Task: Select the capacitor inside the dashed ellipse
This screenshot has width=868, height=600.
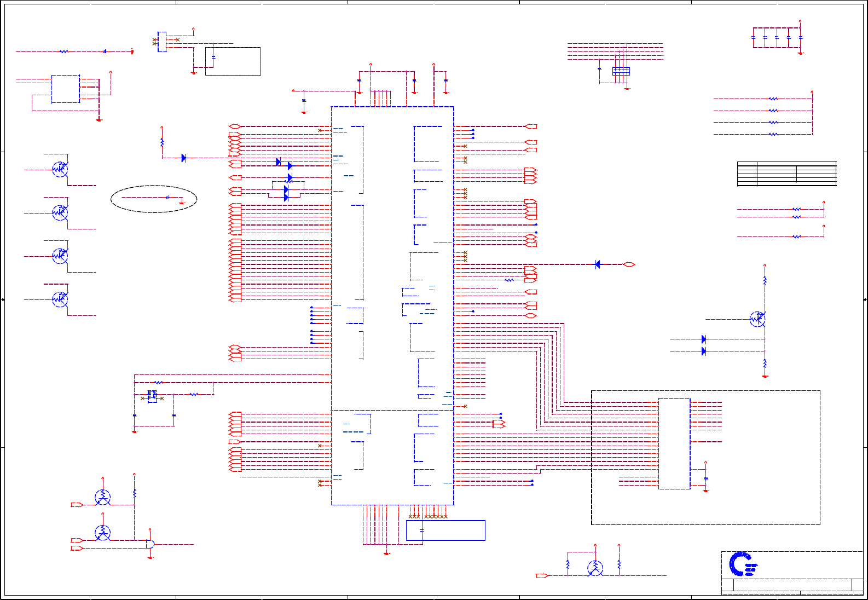Action: pos(168,197)
